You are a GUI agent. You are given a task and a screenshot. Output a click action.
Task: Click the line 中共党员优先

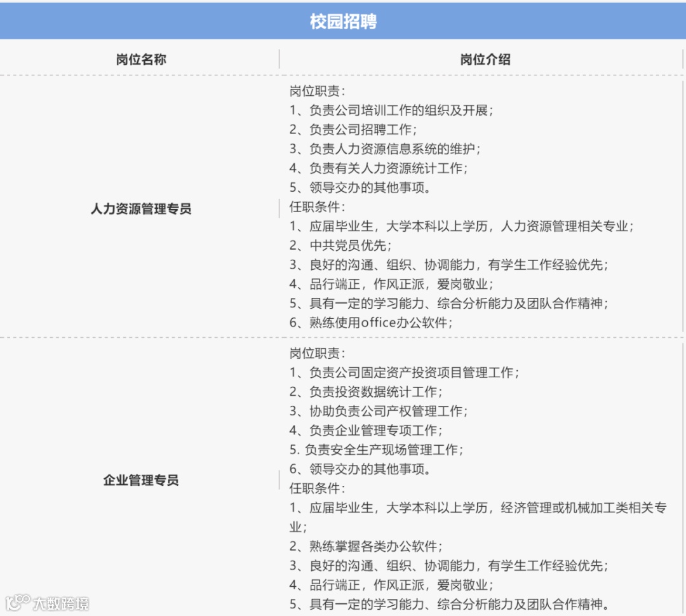coord(340,245)
